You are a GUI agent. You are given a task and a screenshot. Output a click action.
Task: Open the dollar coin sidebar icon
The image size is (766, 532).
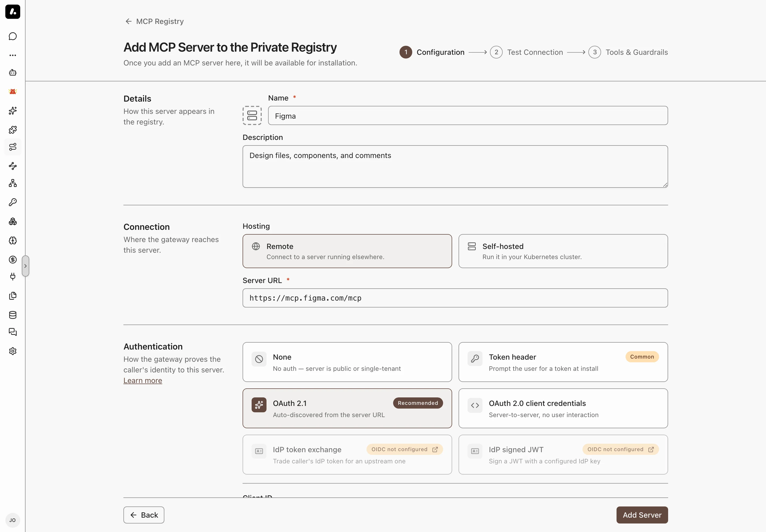coord(13,260)
